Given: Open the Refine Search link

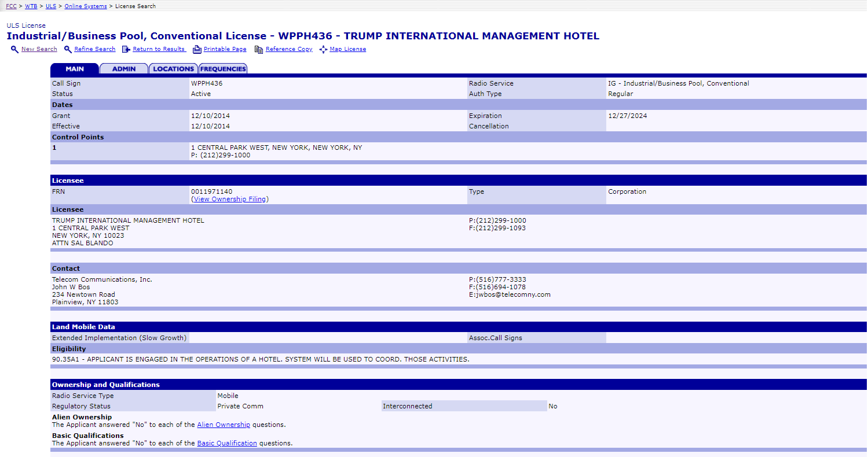Looking at the screenshot, I should (95, 49).
